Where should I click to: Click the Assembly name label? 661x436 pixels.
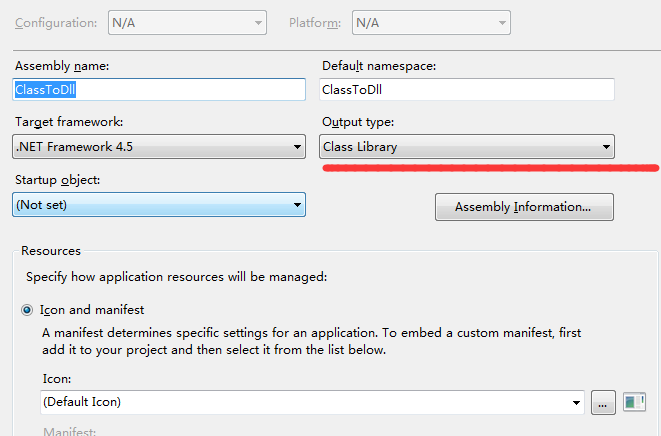tap(62, 66)
